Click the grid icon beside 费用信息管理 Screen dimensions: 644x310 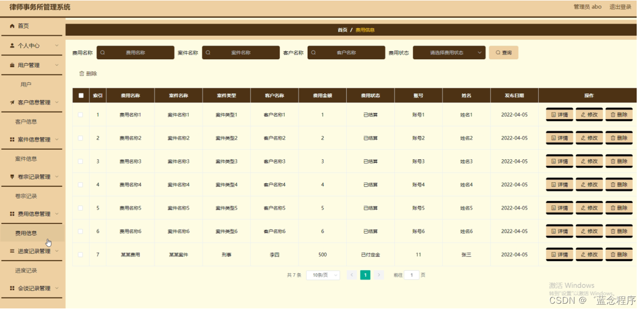(x=12, y=214)
